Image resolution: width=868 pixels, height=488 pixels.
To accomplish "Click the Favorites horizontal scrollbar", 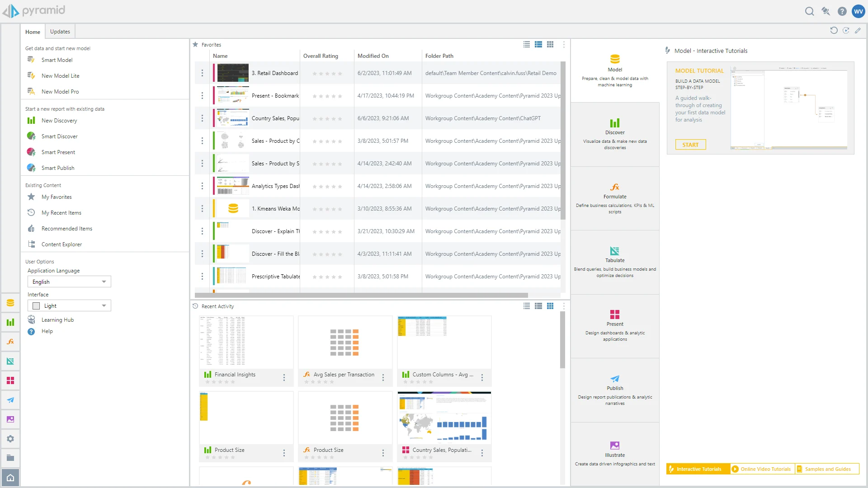I will click(x=362, y=295).
